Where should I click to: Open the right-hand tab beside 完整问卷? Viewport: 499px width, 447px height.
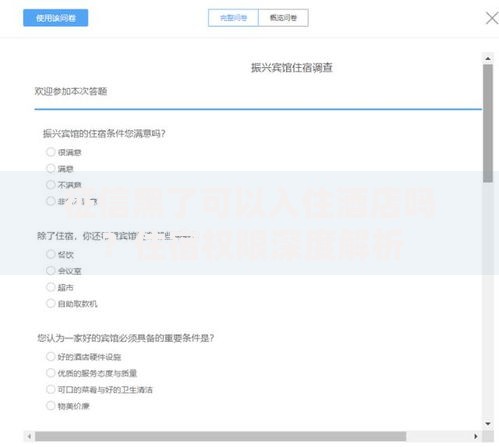[283, 18]
